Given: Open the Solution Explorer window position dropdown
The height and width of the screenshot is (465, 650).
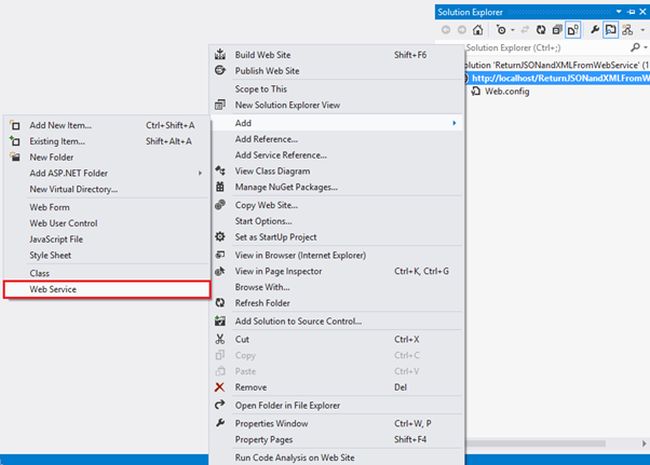Looking at the screenshot, I should pos(618,12).
